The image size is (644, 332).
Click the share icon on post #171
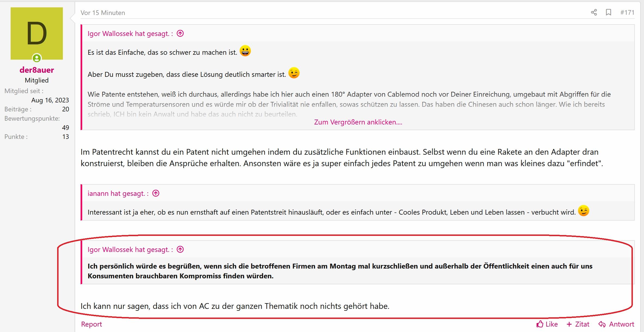(594, 13)
